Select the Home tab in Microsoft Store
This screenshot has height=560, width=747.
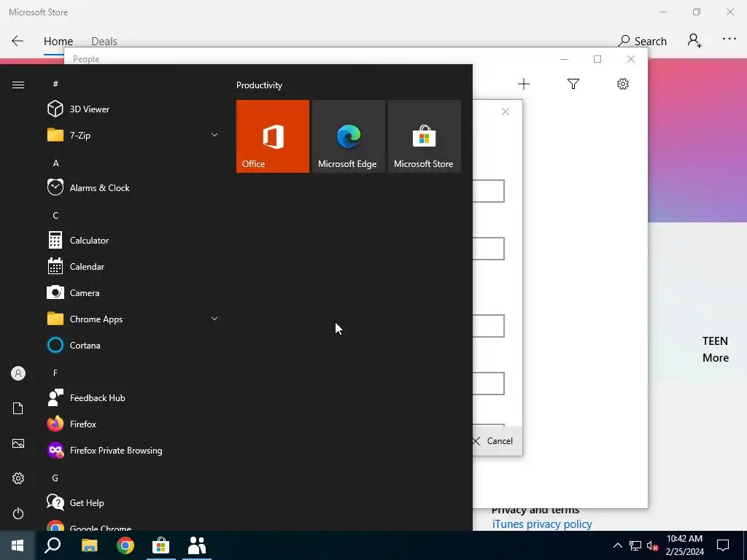coord(58,42)
